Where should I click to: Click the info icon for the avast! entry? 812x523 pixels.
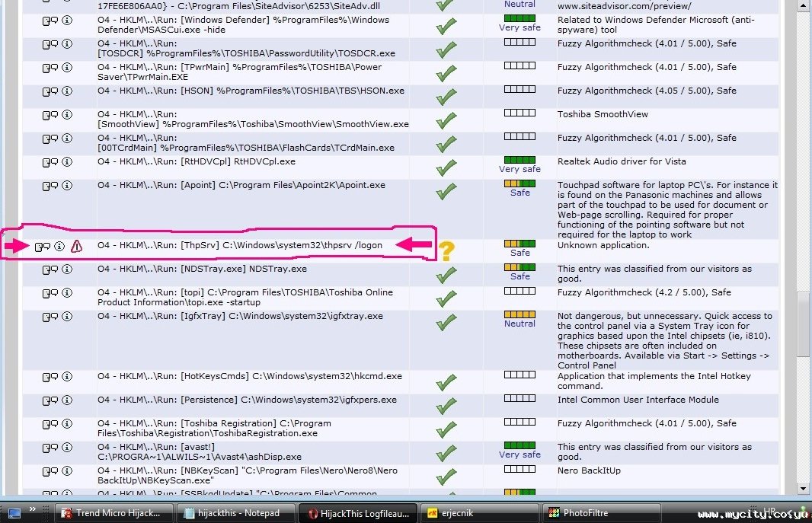point(67,448)
